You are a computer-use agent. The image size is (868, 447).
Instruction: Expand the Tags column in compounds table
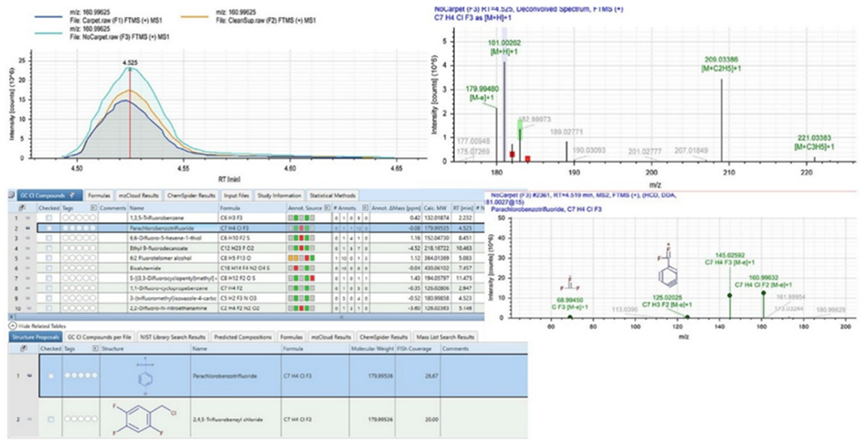tap(93, 208)
